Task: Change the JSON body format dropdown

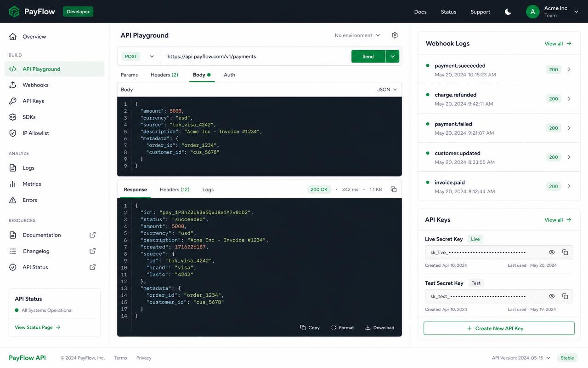Action: (x=387, y=90)
